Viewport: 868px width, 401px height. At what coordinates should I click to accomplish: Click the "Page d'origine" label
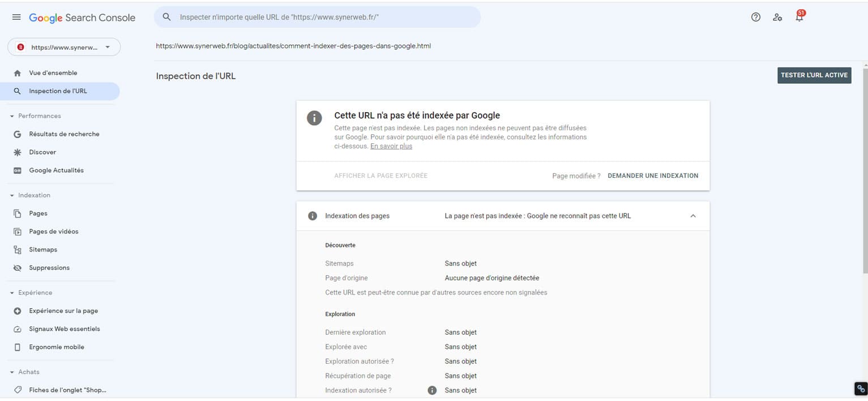tap(347, 278)
